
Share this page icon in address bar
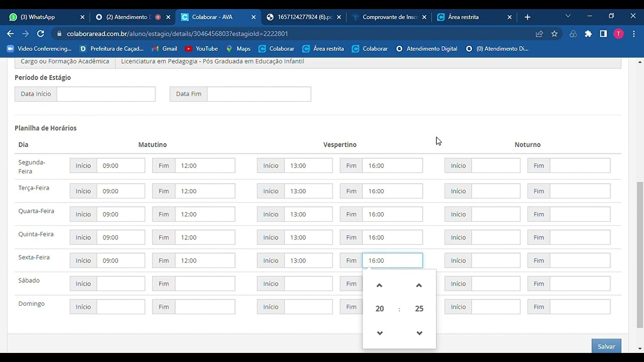coord(539,34)
